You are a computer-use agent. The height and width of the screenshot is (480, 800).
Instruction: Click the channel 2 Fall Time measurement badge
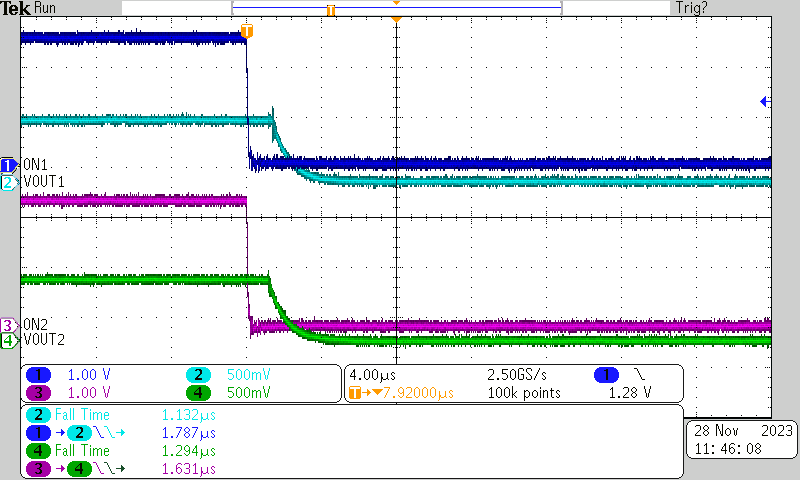tap(38, 415)
